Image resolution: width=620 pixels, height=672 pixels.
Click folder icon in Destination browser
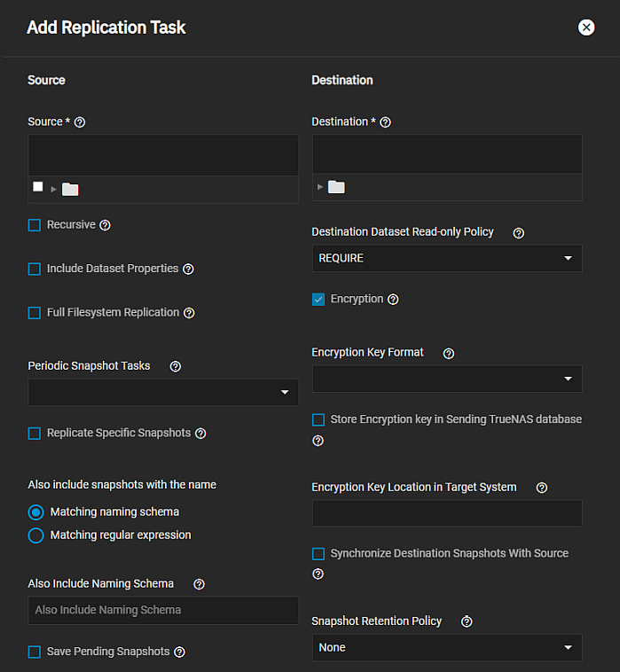pyautogui.click(x=336, y=187)
